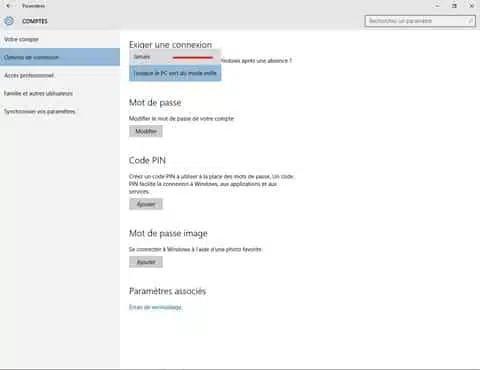This screenshot has height=370, width=480.
Task: Click Ajouter under Mot de passe image
Action: [146, 262]
